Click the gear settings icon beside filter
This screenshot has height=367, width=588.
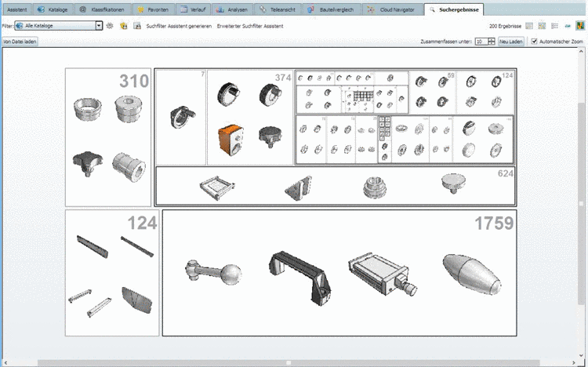point(110,26)
